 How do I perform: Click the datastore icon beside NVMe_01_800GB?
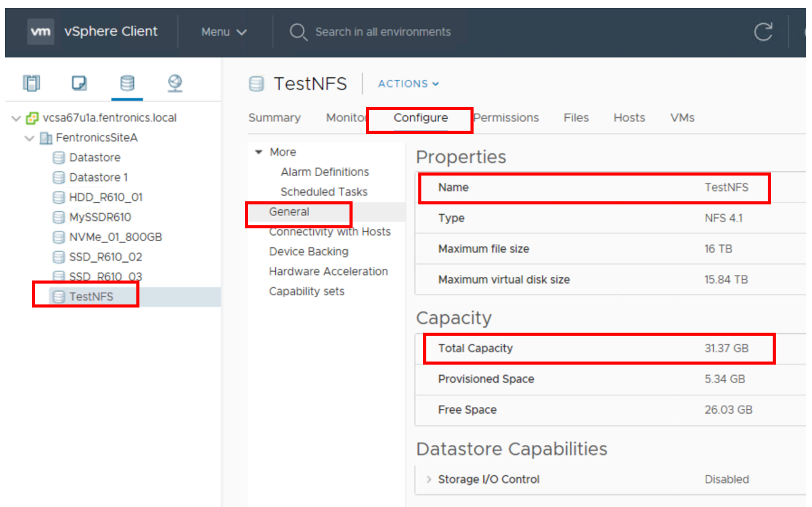(x=59, y=237)
